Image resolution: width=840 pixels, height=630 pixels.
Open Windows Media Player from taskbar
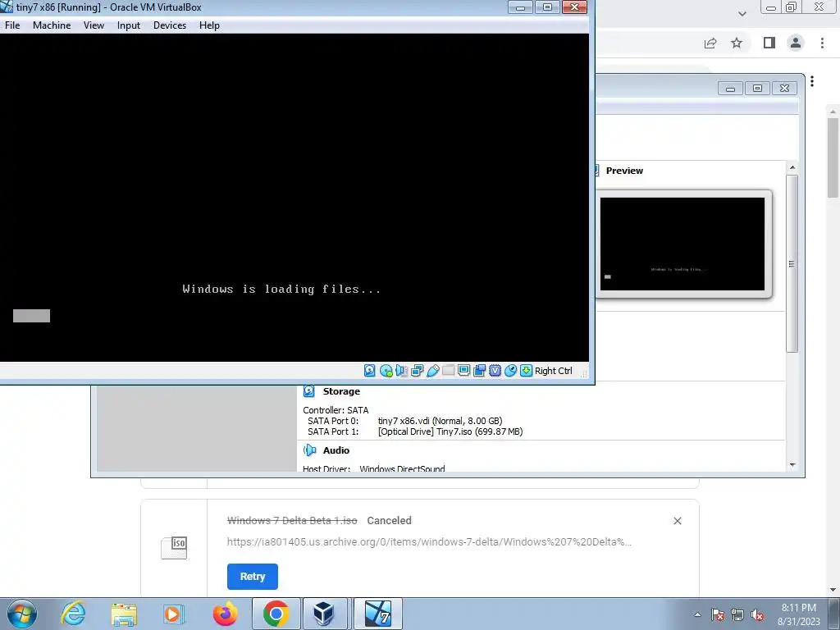click(x=174, y=614)
